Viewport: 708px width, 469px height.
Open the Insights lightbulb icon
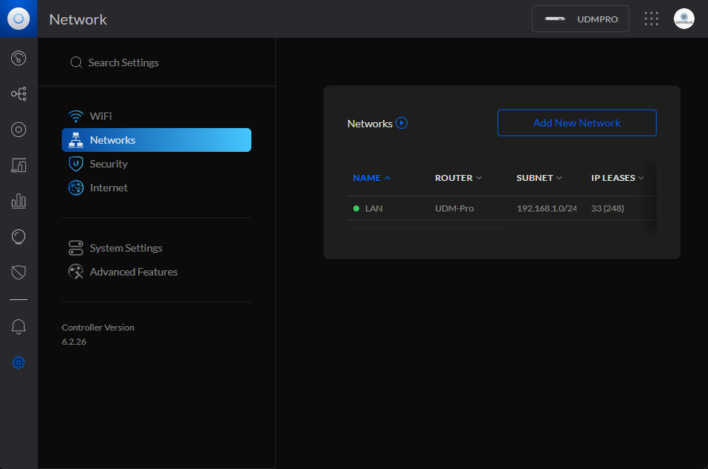(18, 236)
